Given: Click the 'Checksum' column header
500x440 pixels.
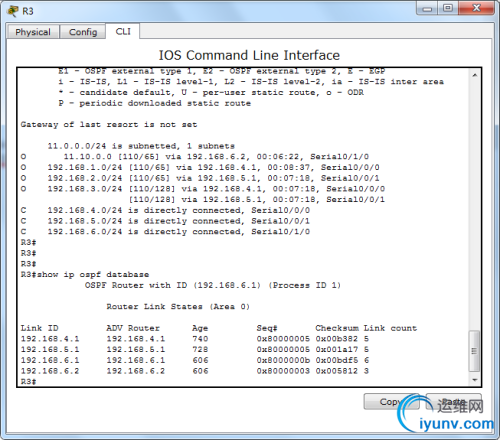Looking at the screenshot, I should pyautogui.click(x=337, y=328).
